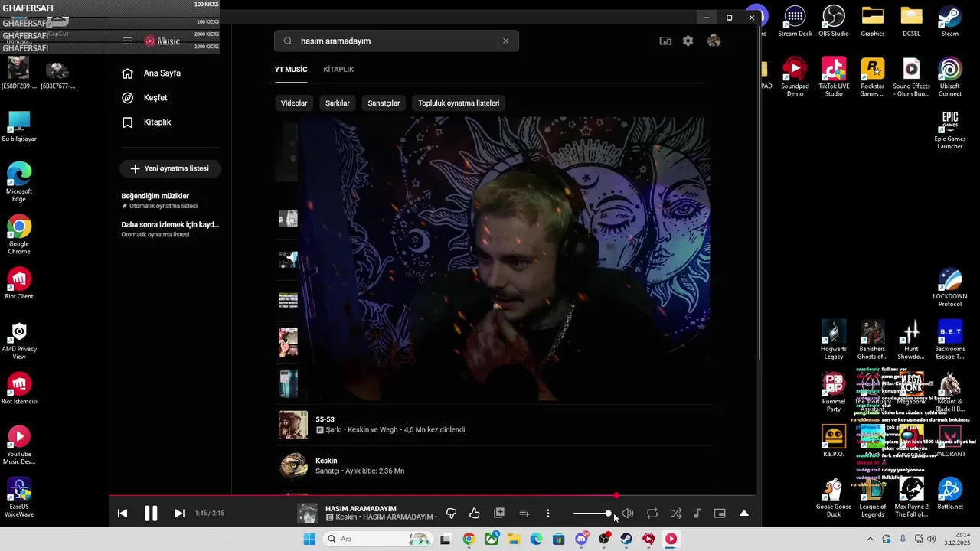Dislike the song with the thumbs-down icon
This screenshot has width=980, height=551.
click(x=451, y=514)
